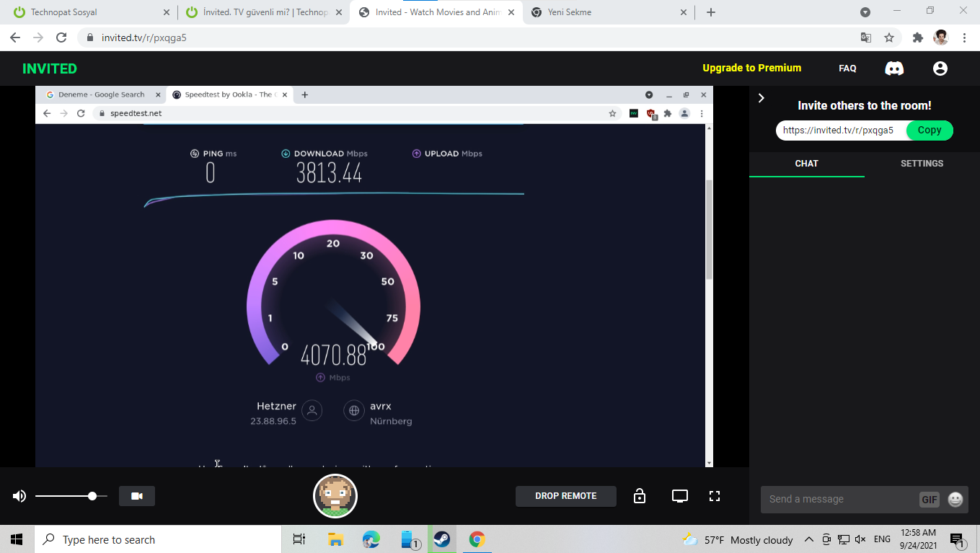The height and width of the screenshot is (553, 980).
Task: Click the INVITED logo
Action: click(50, 68)
